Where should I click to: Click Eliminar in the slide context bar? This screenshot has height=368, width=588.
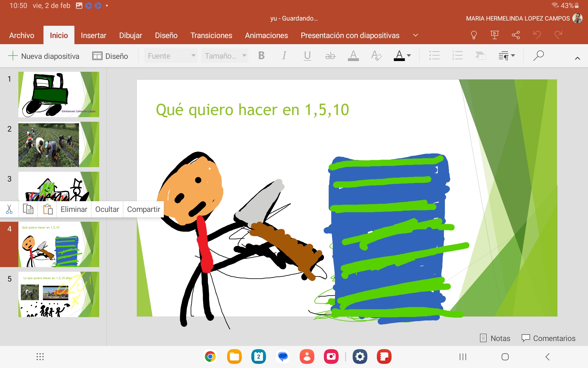coord(74,209)
